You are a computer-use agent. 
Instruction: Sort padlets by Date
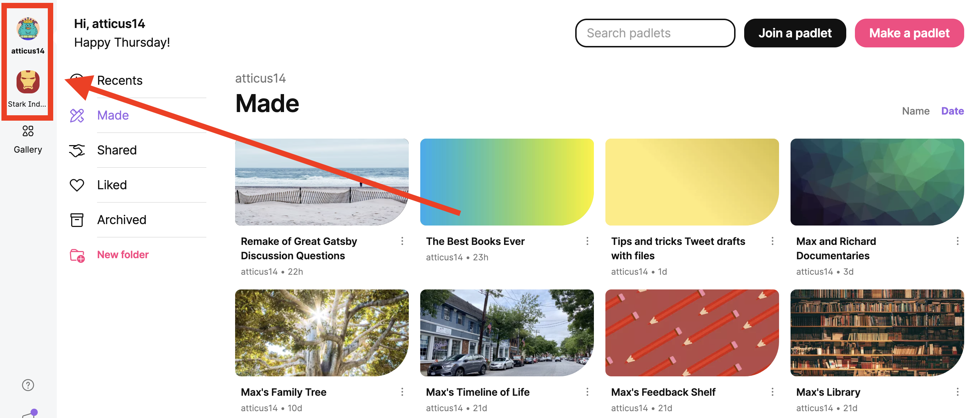tap(952, 111)
